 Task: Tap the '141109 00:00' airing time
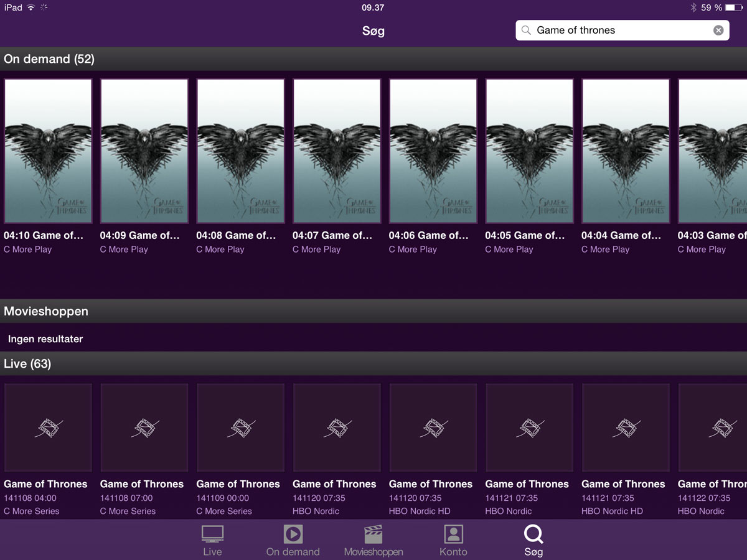coord(223,498)
